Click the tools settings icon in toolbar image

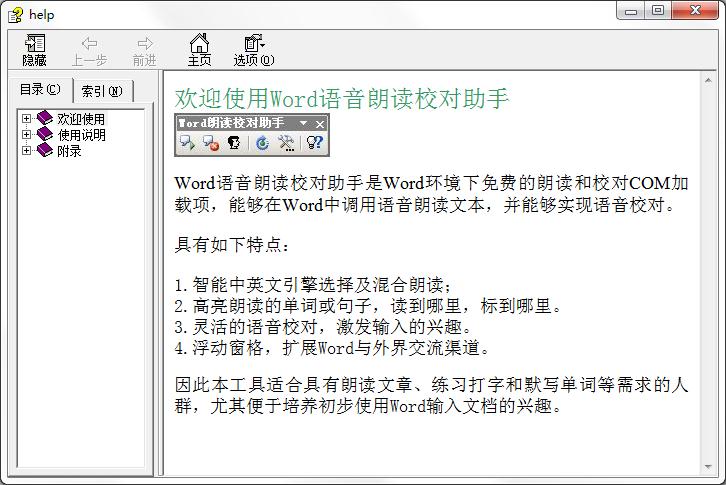(x=286, y=143)
